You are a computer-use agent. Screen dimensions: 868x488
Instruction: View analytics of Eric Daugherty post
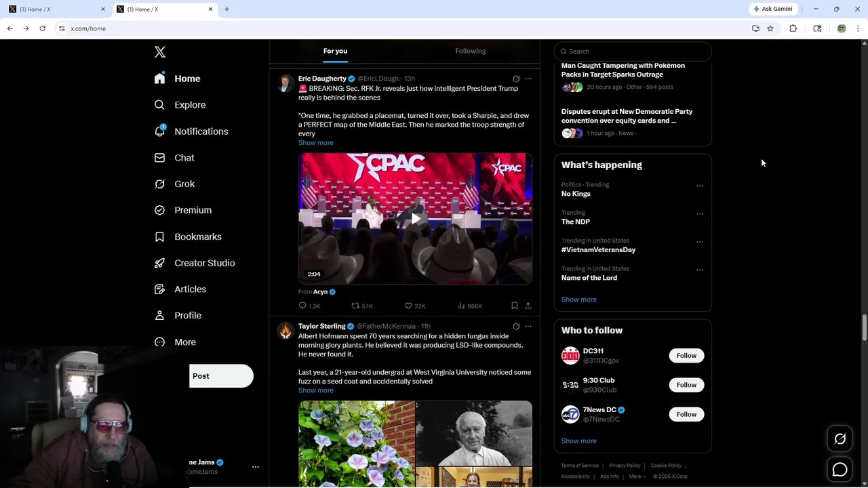coord(470,306)
